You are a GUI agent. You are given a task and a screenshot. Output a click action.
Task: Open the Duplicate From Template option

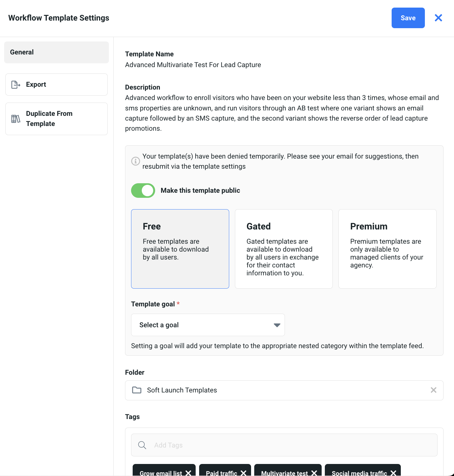pos(56,119)
